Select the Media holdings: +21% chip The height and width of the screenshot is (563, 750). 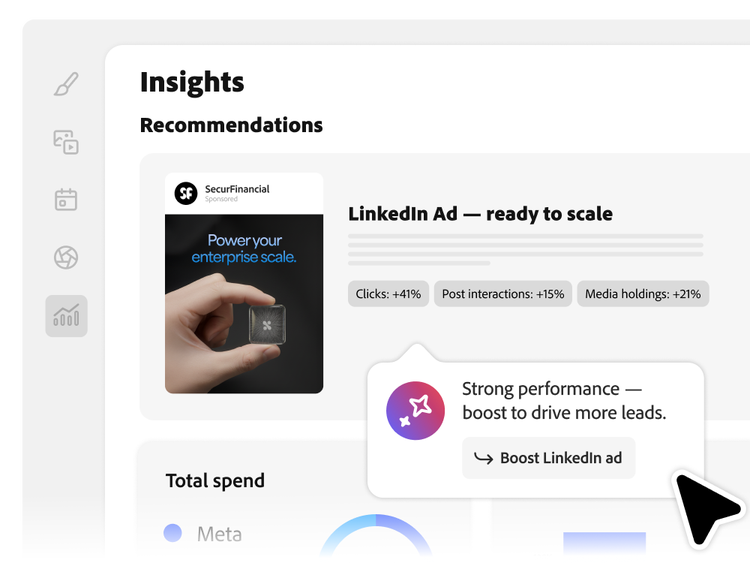point(643,294)
